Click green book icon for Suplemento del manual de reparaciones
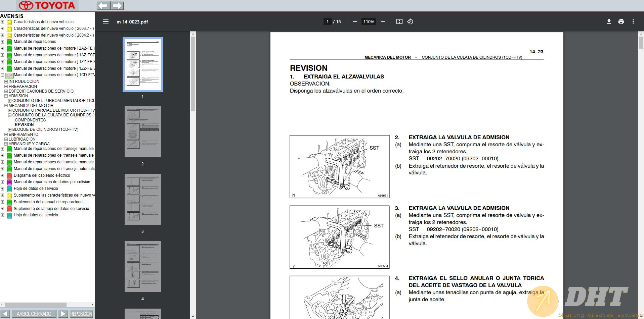Image resolution: width=644 pixels, height=319 pixels. point(9,202)
